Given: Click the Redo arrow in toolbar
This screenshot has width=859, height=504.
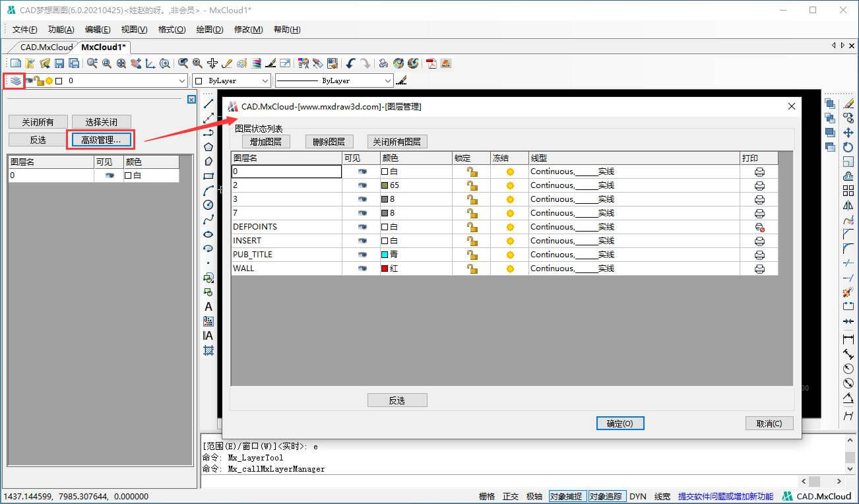Looking at the screenshot, I should (x=365, y=63).
